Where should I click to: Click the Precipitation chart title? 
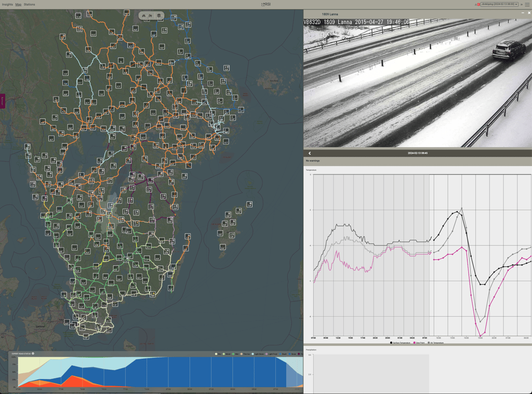[311, 349]
